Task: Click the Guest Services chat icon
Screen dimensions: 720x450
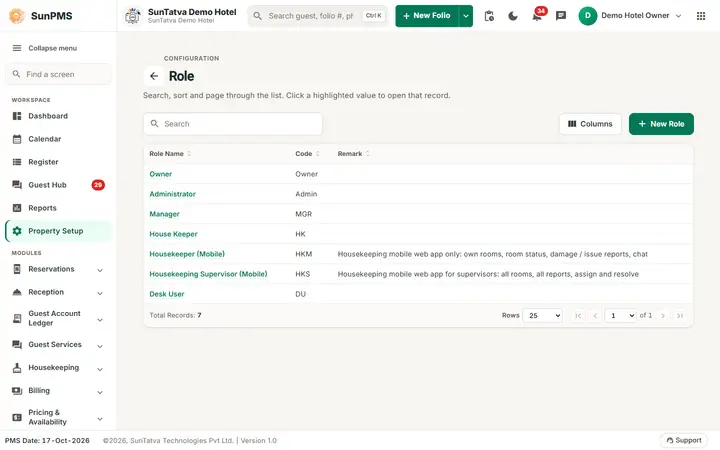Action: point(17,344)
